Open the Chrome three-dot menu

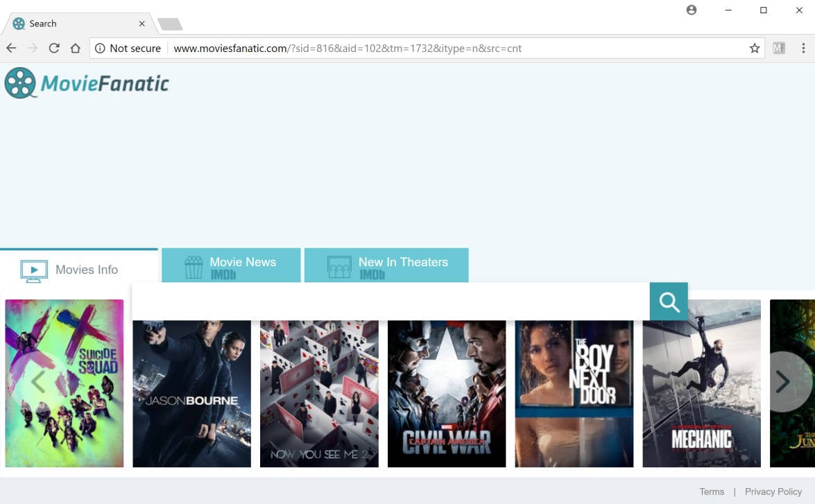(804, 48)
